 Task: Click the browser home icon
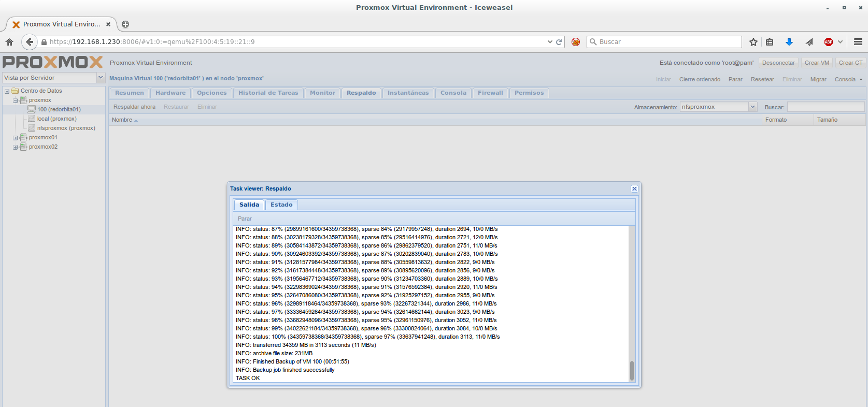tap(9, 42)
